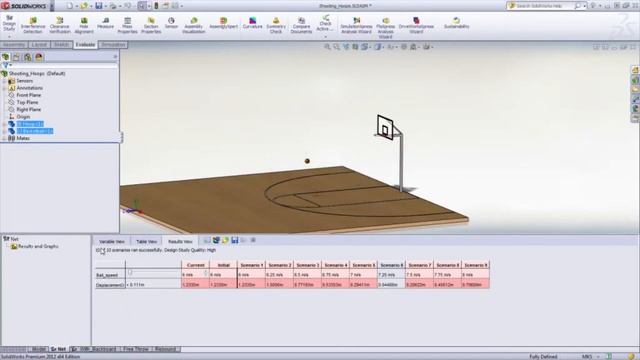Viewport: 640px width, 360px height.
Task: Click the ConfigurationManager tab icon
Action: coord(27,57)
